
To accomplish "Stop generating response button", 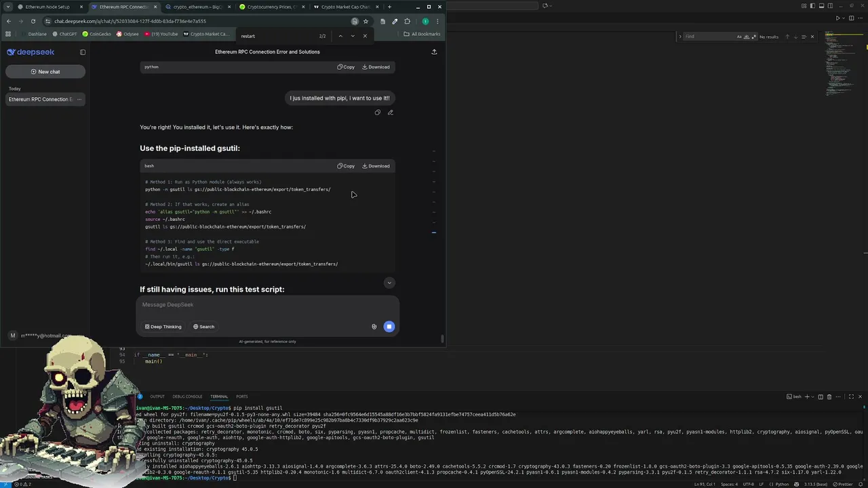I will (x=389, y=327).
